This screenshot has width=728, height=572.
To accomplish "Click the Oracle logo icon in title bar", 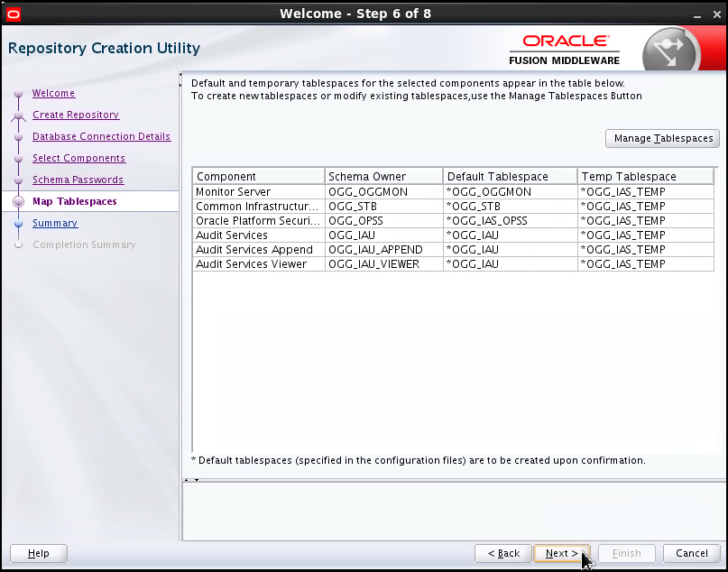I will [x=14, y=14].
